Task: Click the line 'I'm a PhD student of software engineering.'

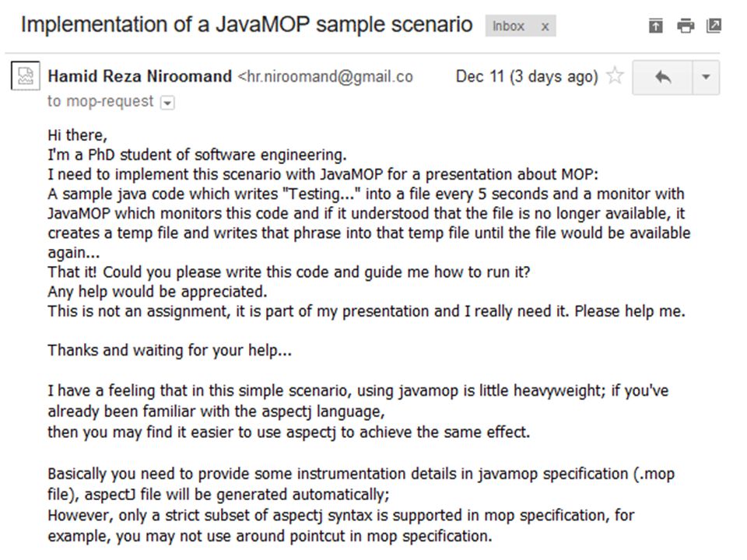Action: click(197, 156)
